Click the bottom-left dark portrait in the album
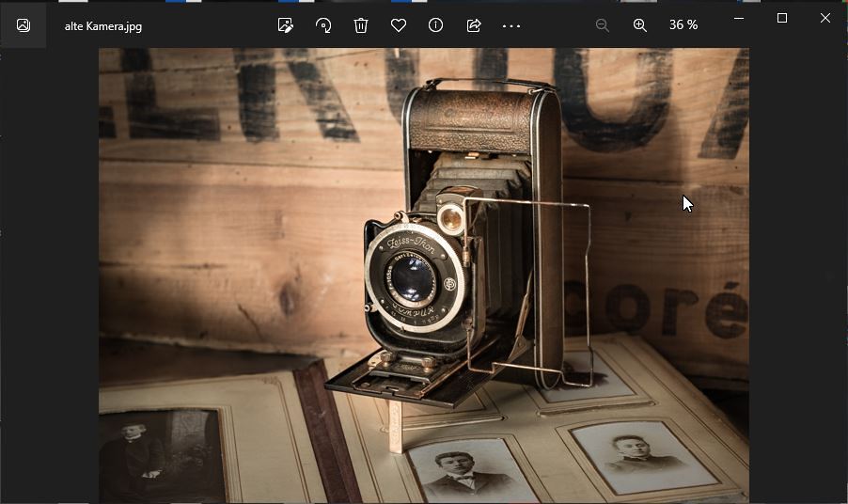This screenshot has height=504, width=848. pos(160,456)
